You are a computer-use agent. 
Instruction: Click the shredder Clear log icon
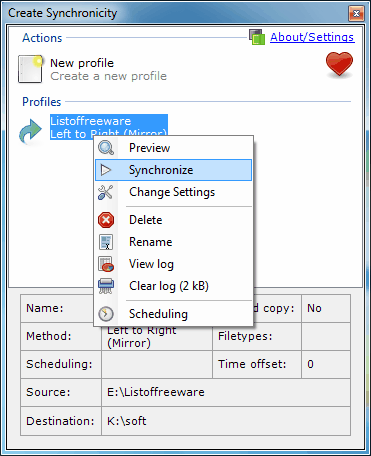106,286
